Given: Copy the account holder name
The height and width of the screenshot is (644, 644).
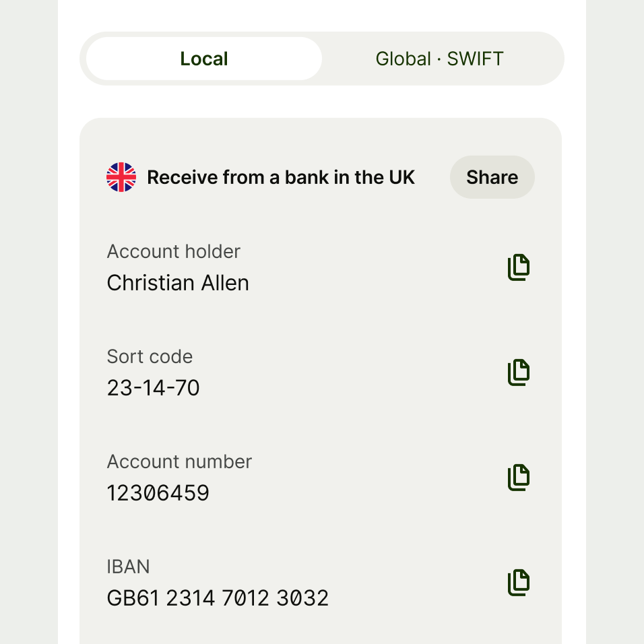Looking at the screenshot, I should (519, 267).
